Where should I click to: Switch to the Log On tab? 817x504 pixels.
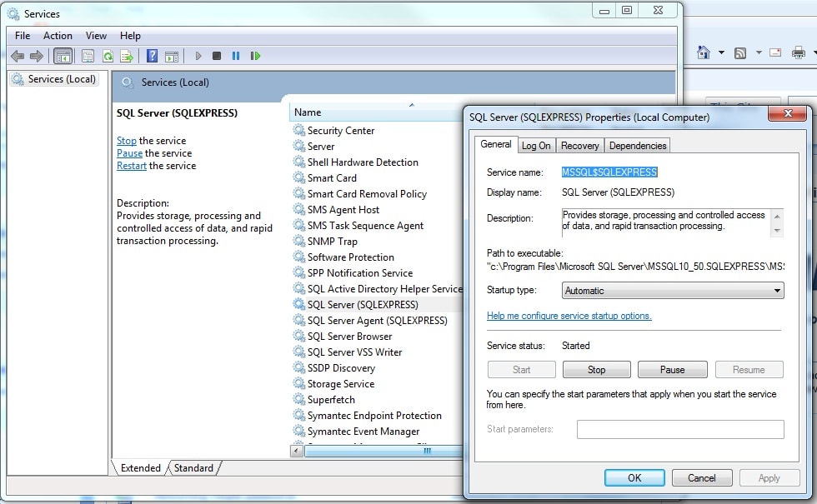point(536,146)
